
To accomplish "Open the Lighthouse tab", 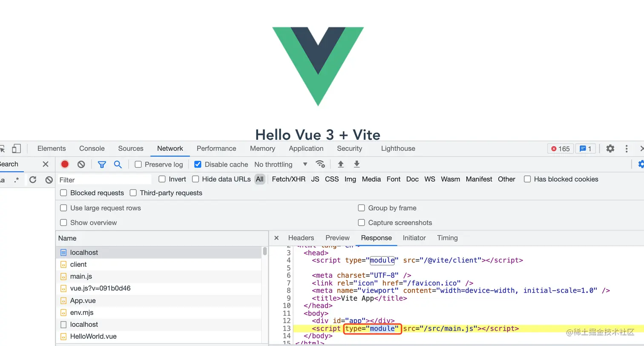I will pyautogui.click(x=398, y=148).
